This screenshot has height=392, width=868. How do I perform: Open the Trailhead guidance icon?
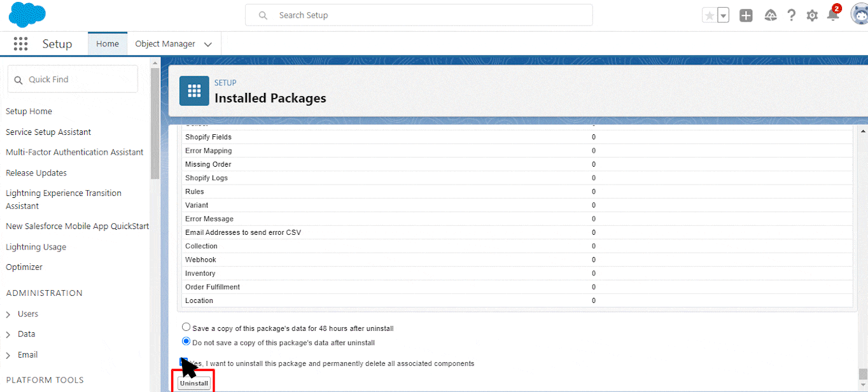[x=771, y=16]
